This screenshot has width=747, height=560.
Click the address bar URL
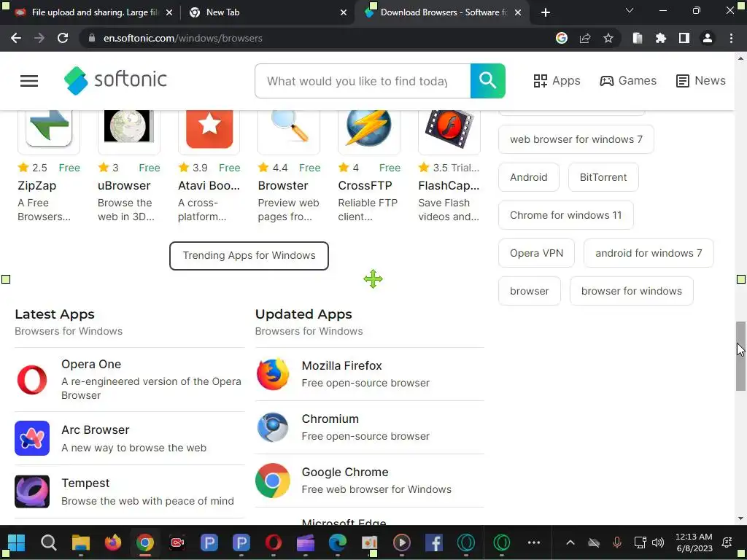pyautogui.click(x=183, y=38)
